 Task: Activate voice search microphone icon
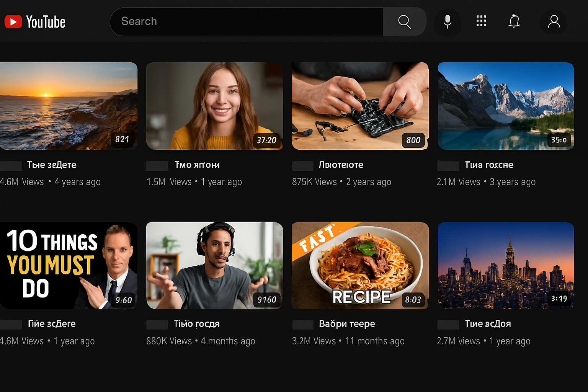pyautogui.click(x=447, y=22)
